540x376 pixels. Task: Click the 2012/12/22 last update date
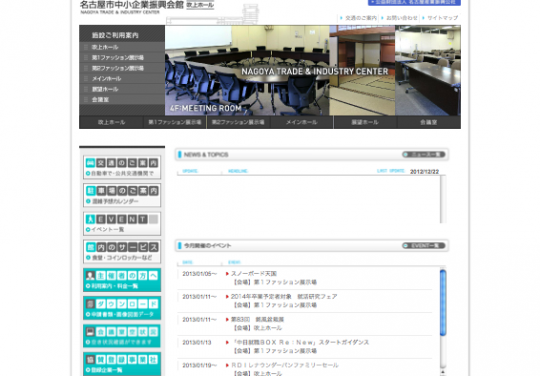tap(424, 172)
